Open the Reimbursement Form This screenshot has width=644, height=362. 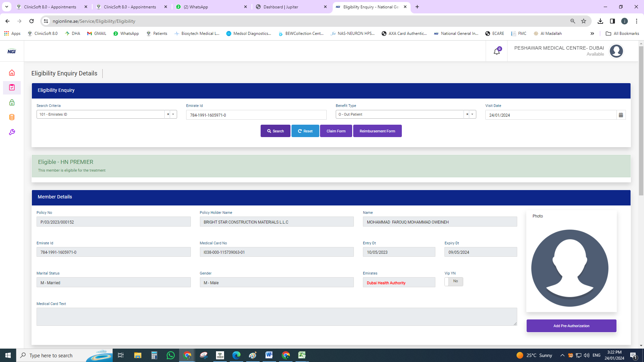pyautogui.click(x=377, y=131)
